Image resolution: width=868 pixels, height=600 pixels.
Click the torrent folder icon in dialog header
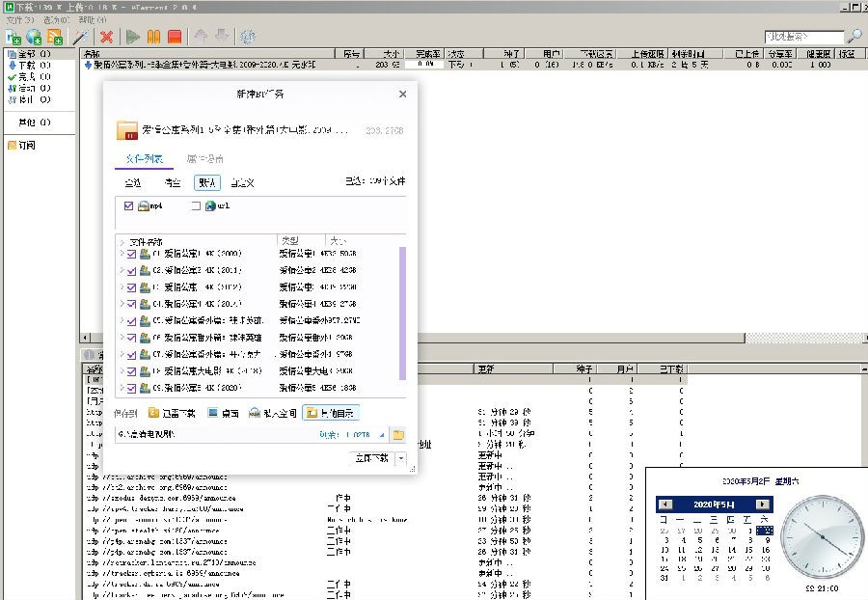pos(127,130)
